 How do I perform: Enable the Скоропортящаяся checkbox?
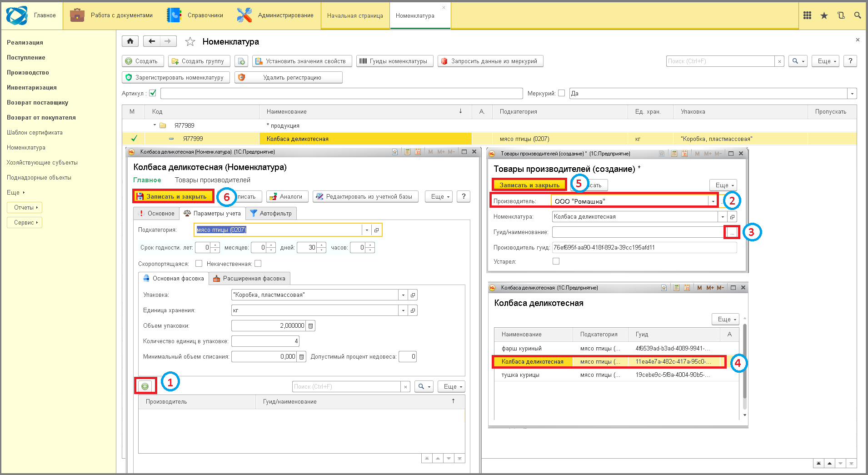[x=199, y=264]
